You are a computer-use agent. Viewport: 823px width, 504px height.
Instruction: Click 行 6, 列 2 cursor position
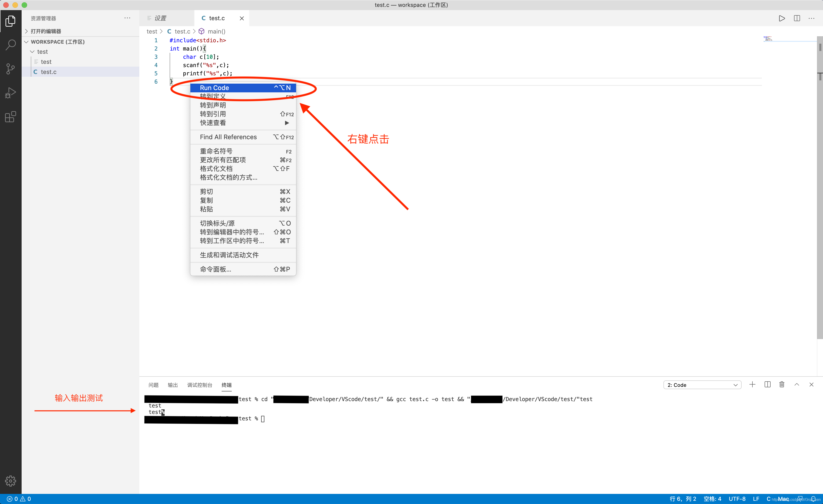(683, 499)
